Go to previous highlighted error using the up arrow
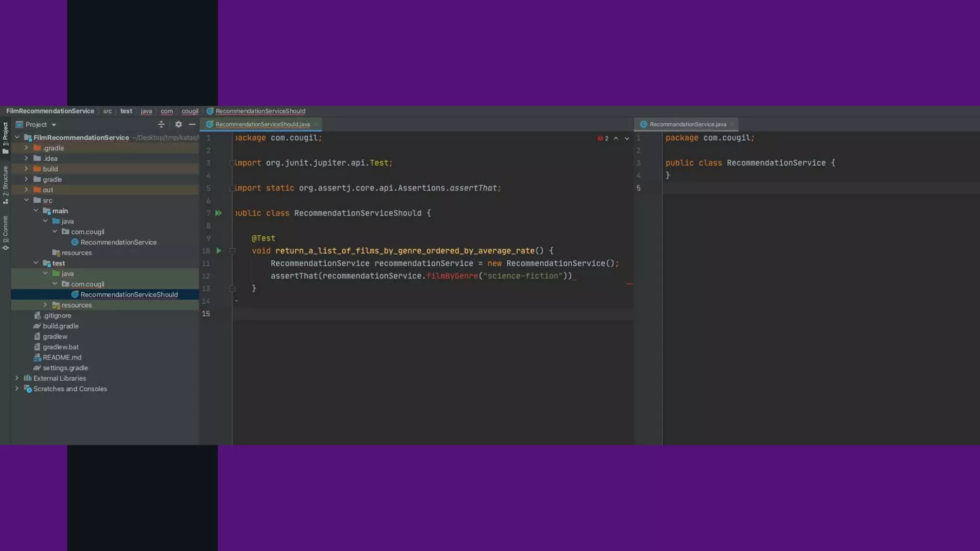Viewport: 980px width, 551px height. pyautogui.click(x=616, y=138)
